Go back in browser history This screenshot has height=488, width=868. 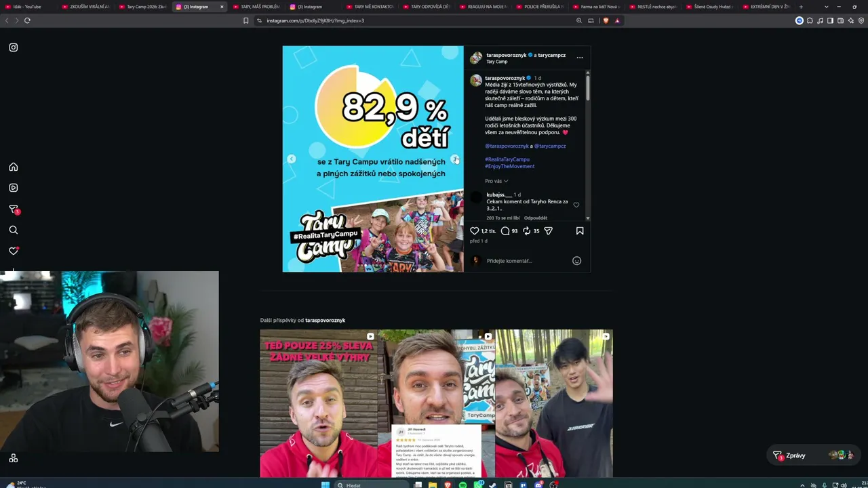[7, 20]
